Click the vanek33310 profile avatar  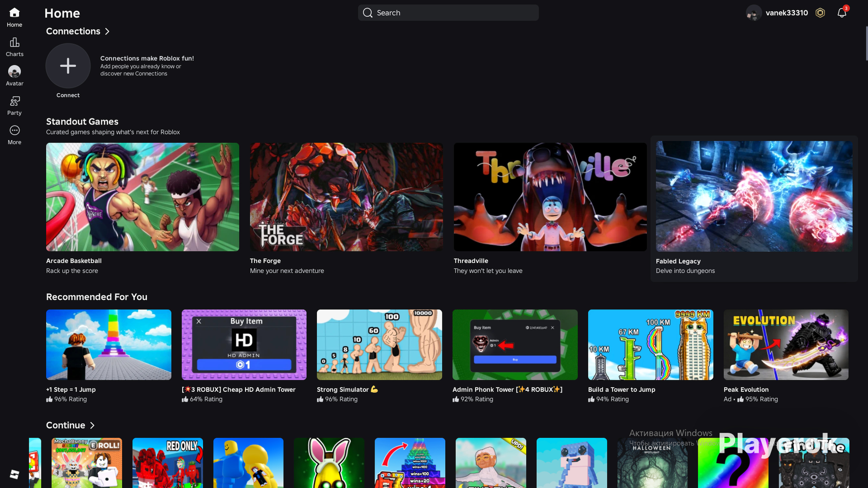coord(754,13)
